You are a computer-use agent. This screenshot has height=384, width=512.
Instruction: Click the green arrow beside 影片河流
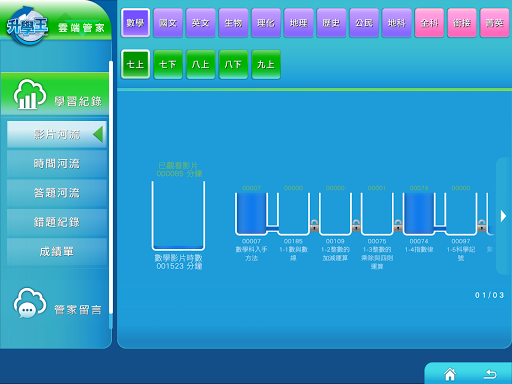tap(98, 134)
